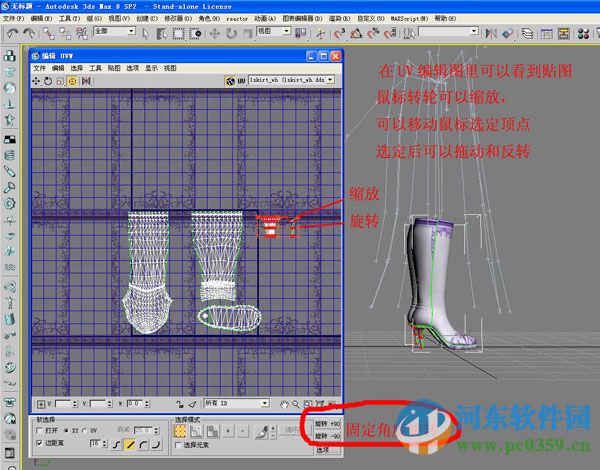The image size is (600, 470).
Task: Choose the Rectangular Selection Region tool
Action: click(x=178, y=34)
